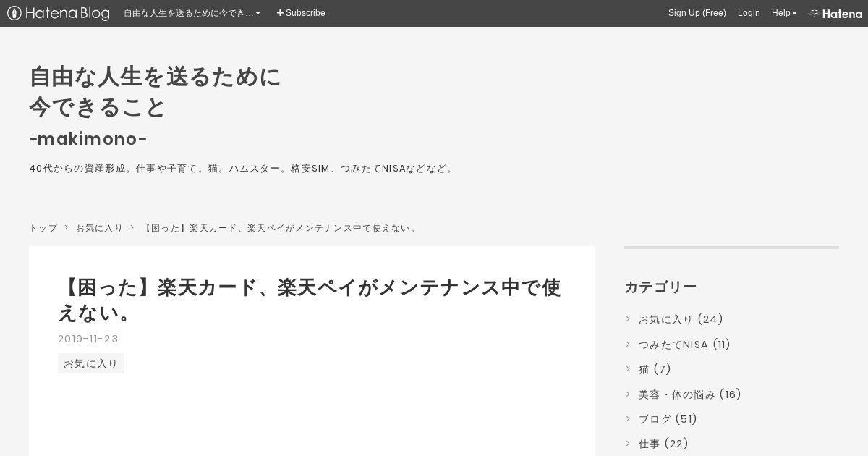Open category 仕事 (22)
The image size is (868, 456).
click(x=663, y=444)
